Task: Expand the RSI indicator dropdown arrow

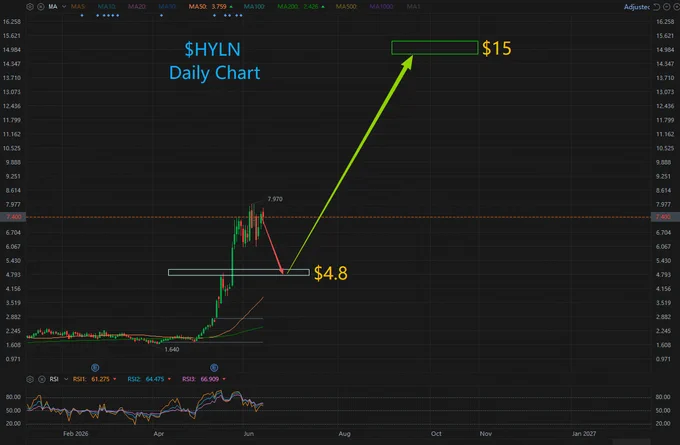Action: [x=66, y=379]
